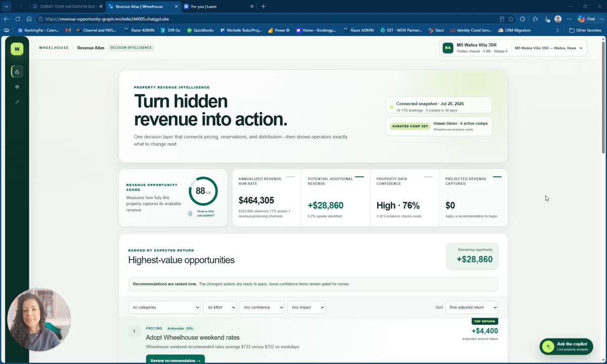Open Copilot Chat button in toolbar
607x364 pixels.
tap(587, 19)
